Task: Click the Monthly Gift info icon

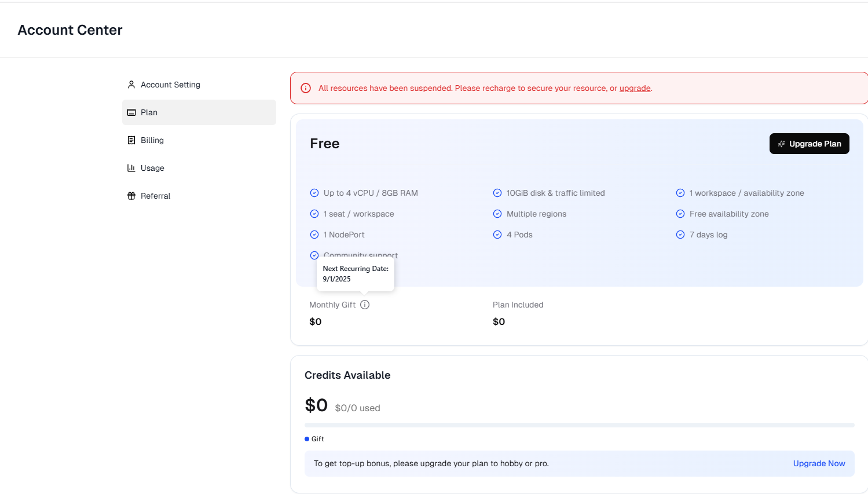Action: coord(365,305)
